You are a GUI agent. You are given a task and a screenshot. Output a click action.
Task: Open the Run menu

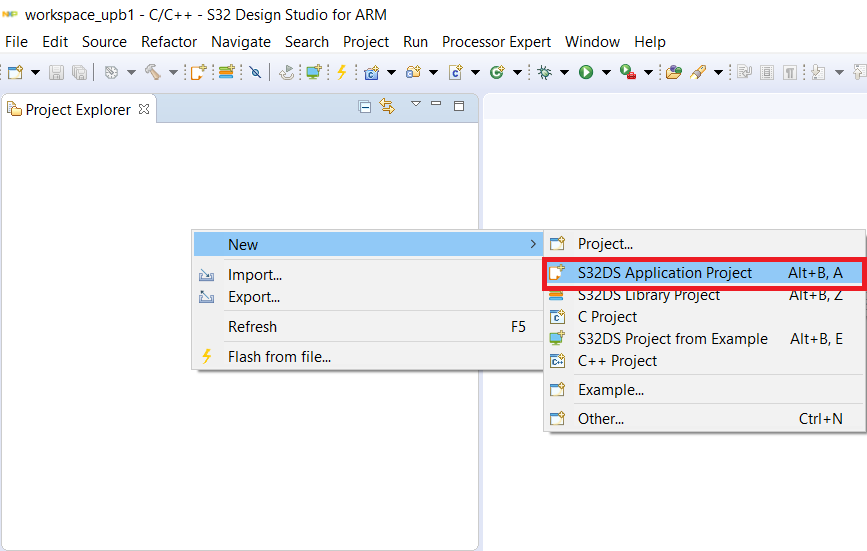pyautogui.click(x=415, y=42)
